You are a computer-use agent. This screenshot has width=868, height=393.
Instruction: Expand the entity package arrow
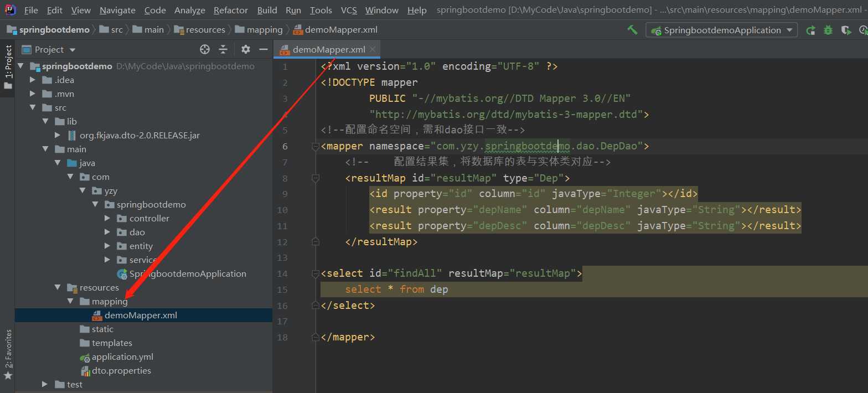click(x=108, y=246)
